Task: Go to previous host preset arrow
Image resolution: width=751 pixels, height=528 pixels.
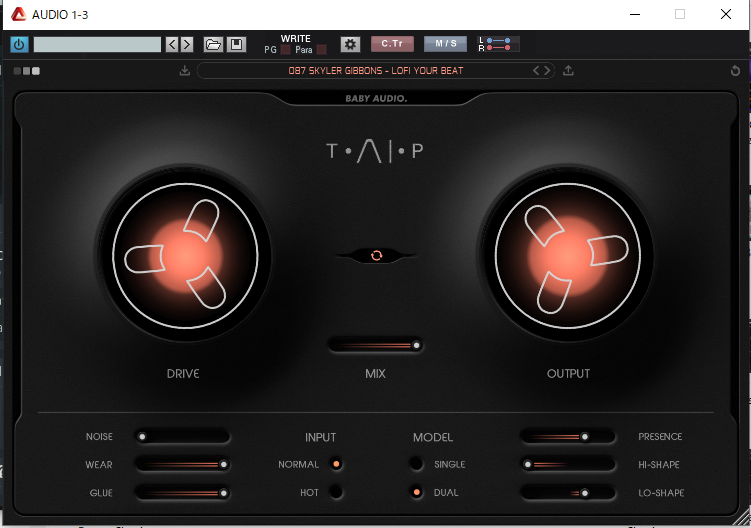Action: [x=172, y=45]
